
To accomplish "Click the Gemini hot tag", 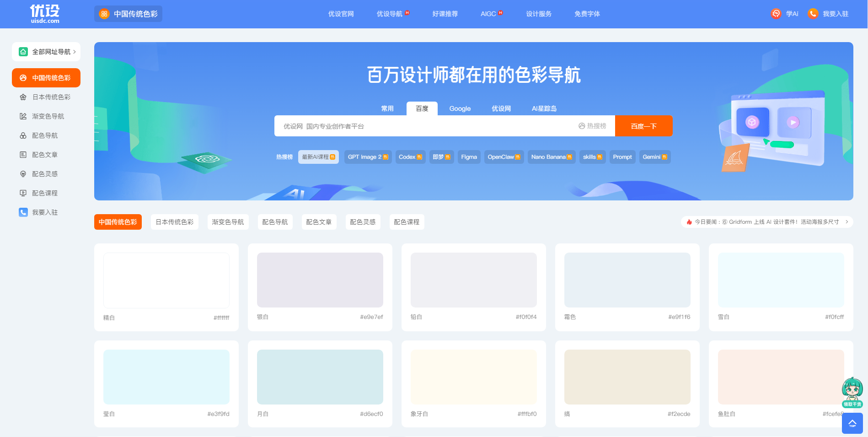I will (x=655, y=157).
